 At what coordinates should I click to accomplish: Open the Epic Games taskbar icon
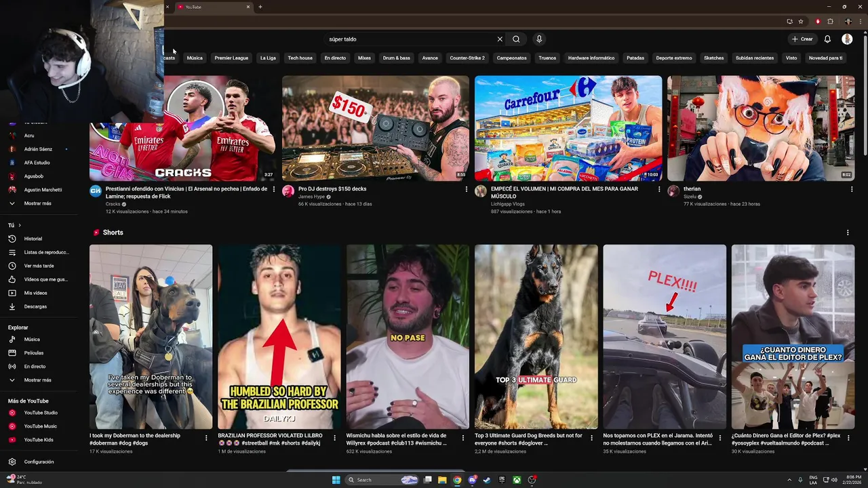coord(502,480)
